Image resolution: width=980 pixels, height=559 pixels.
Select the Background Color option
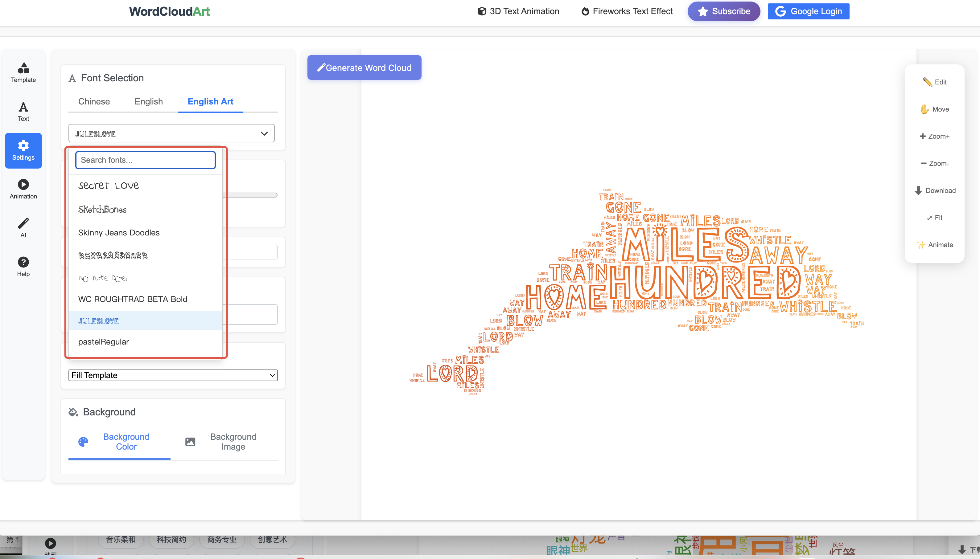[x=126, y=442]
